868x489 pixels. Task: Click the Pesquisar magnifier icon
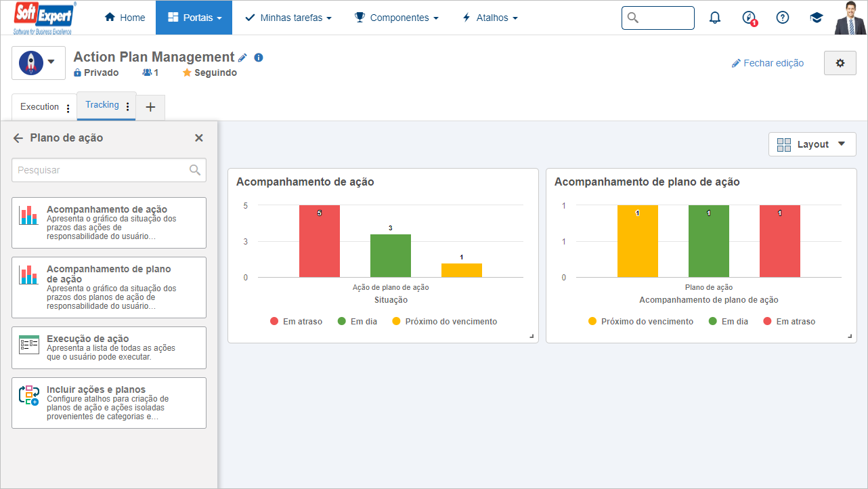pyautogui.click(x=195, y=170)
